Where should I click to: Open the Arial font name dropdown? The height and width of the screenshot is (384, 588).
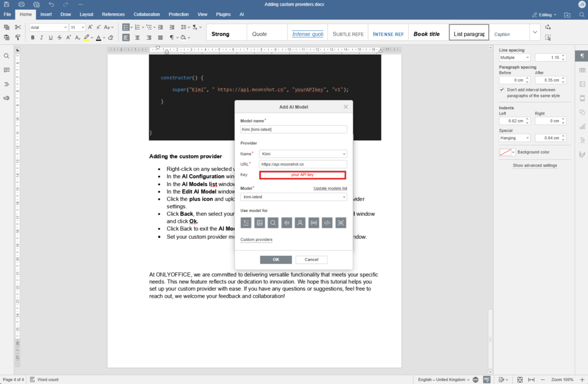point(65,28)
